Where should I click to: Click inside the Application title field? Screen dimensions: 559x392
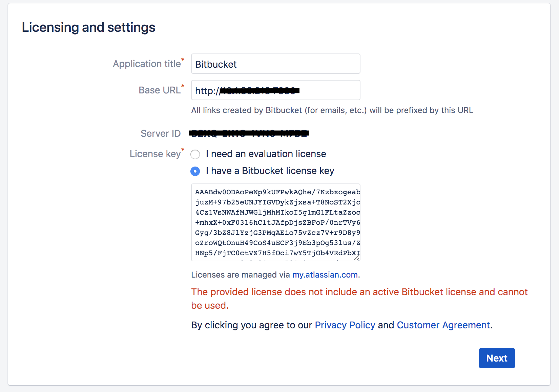pos(275,64)
